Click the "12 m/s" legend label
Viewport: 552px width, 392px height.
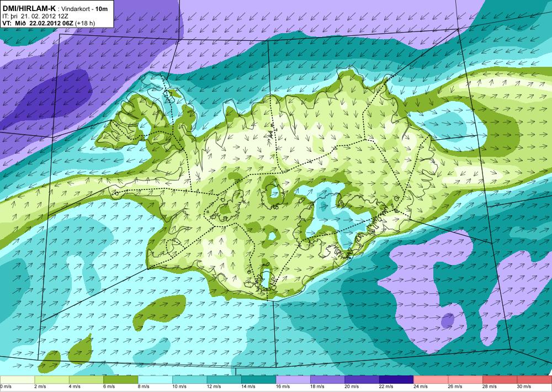(x=214, y=386)
